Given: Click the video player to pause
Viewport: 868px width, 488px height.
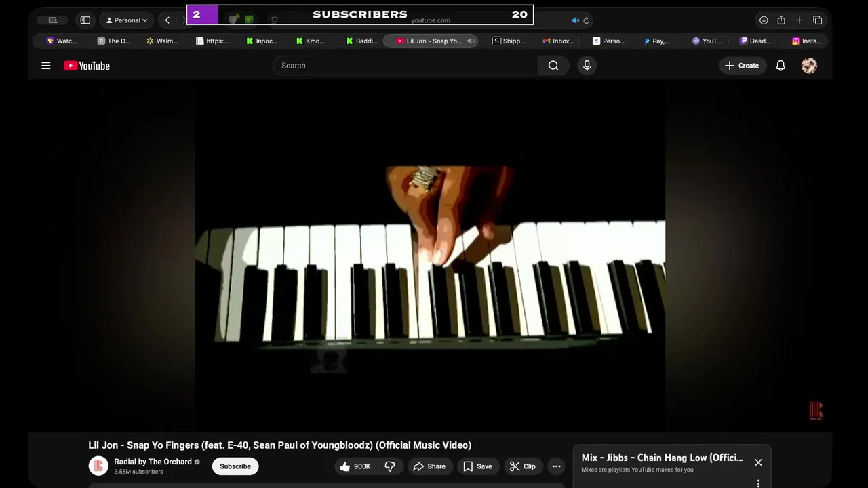Looking at the screenshot, I should point(430,255).
